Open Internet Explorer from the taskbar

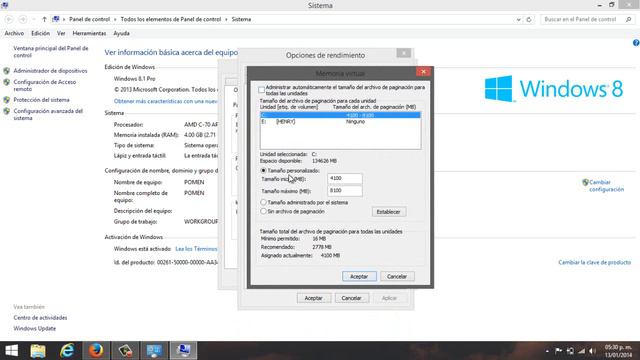click(x=67, y=351)
